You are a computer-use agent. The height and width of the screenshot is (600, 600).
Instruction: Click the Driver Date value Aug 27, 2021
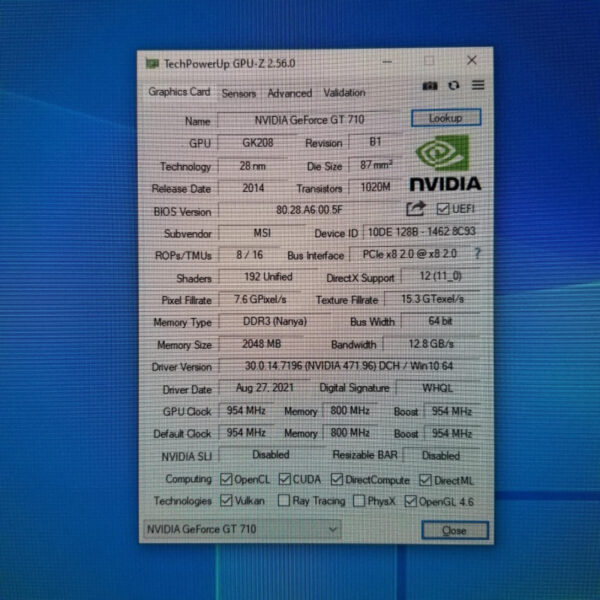pos(264,388)
